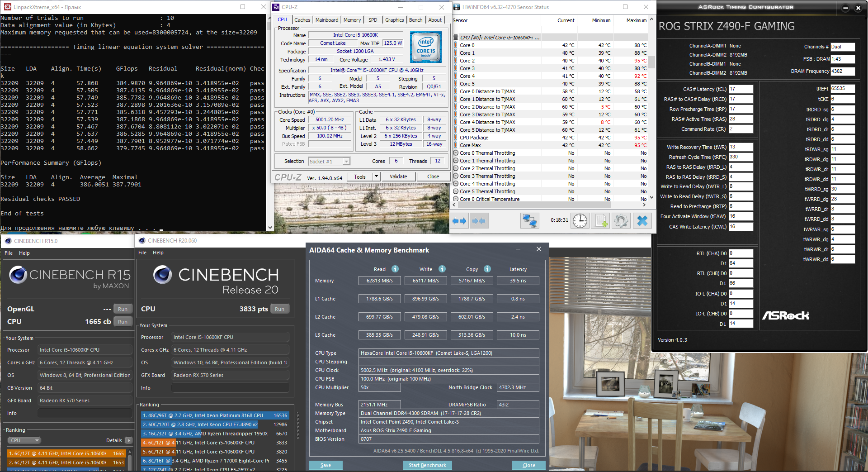Image resolution: width=868 pixels, height=472 pixels.
Task: Click the Save button in AIDA64 benchmark
Action: 325,465
